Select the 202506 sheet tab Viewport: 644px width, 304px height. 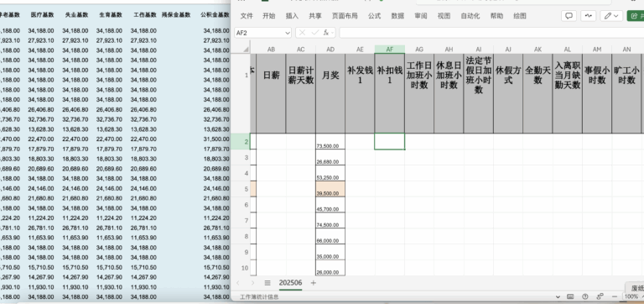(x=290, y=283)
